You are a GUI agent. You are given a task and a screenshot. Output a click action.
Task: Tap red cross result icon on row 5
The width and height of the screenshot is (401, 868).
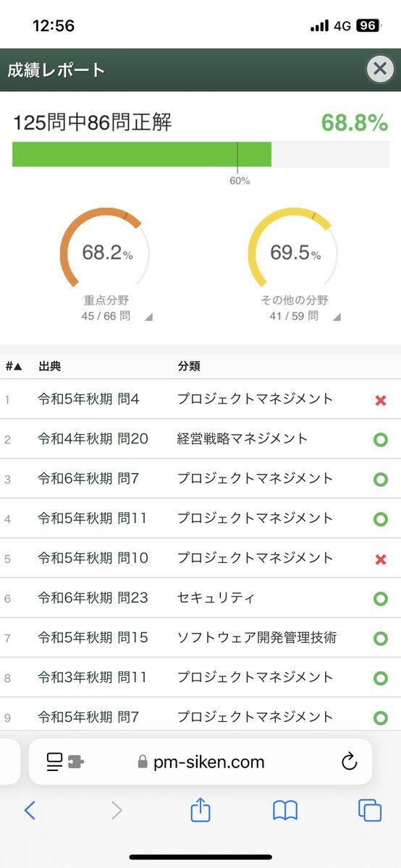(381, 559)
